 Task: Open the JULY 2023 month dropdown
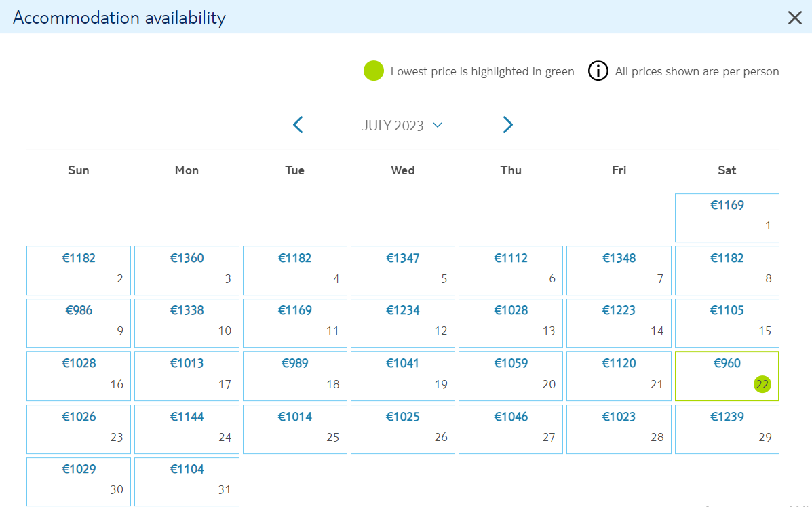[x=402, y=126]
